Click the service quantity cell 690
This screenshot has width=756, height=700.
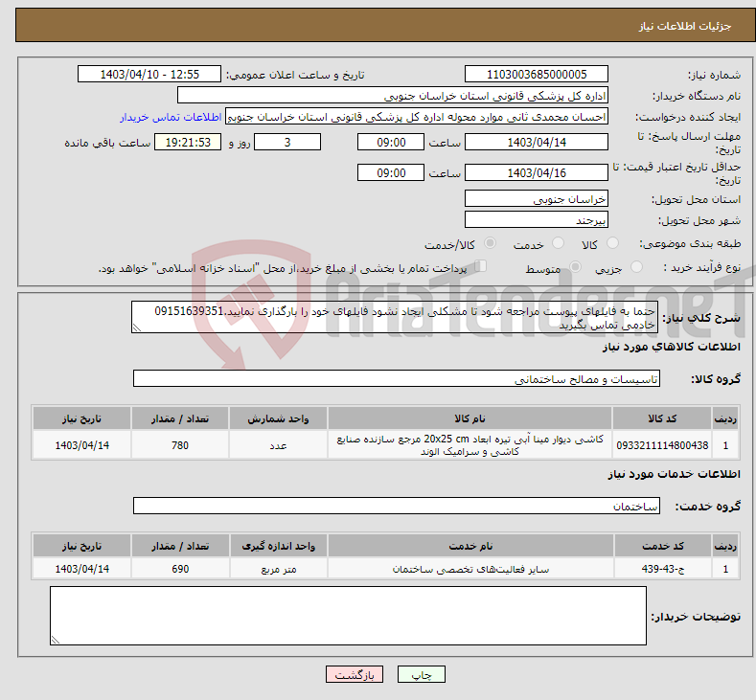(180, 569)
